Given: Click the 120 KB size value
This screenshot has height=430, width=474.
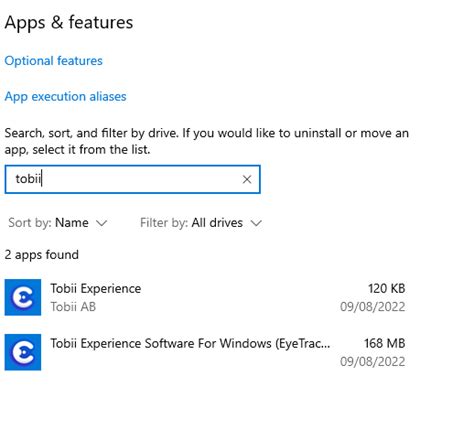Looking at the screenshot, I should pyautogui.click(x=387, y=288).
